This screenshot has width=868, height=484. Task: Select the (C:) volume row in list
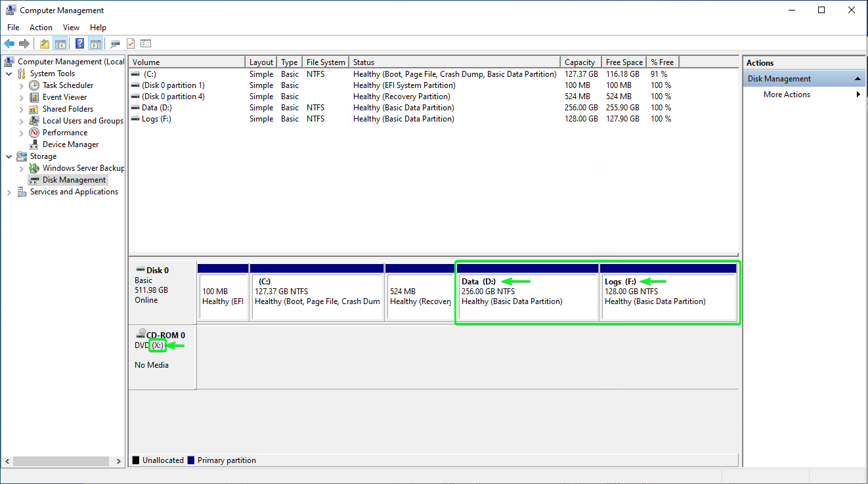coord(433,74)
